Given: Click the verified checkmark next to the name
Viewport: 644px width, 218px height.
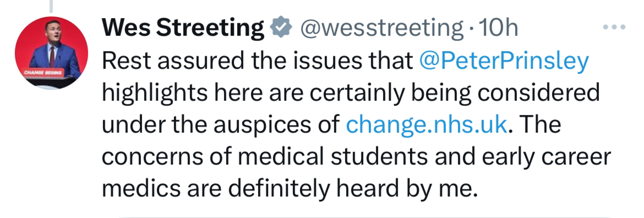Looking at the screenshot, I should click(x=282, y=27).
